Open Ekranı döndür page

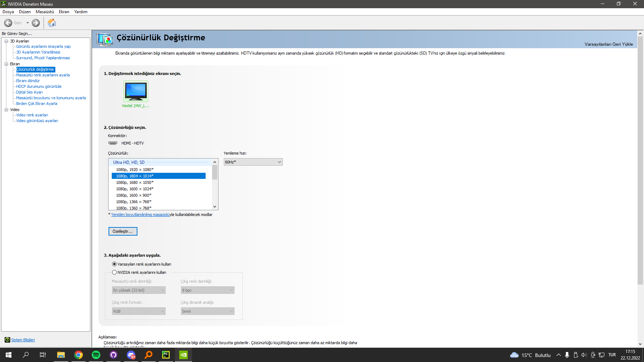click(28, 81)
